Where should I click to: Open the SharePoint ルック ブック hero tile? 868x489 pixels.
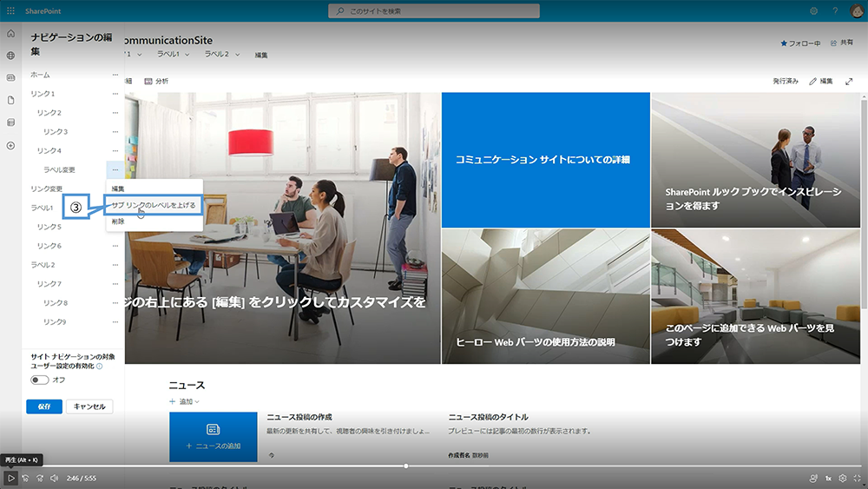point(756,160)
